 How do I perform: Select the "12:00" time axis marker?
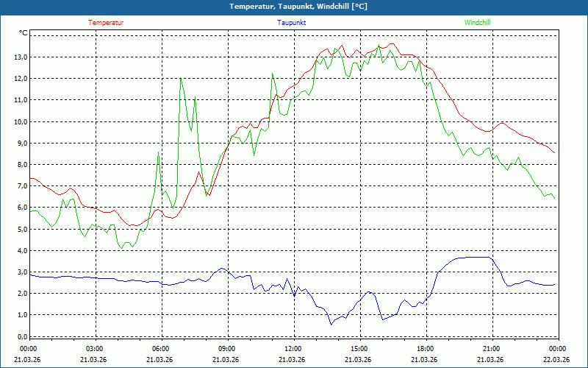click(293, 349)
